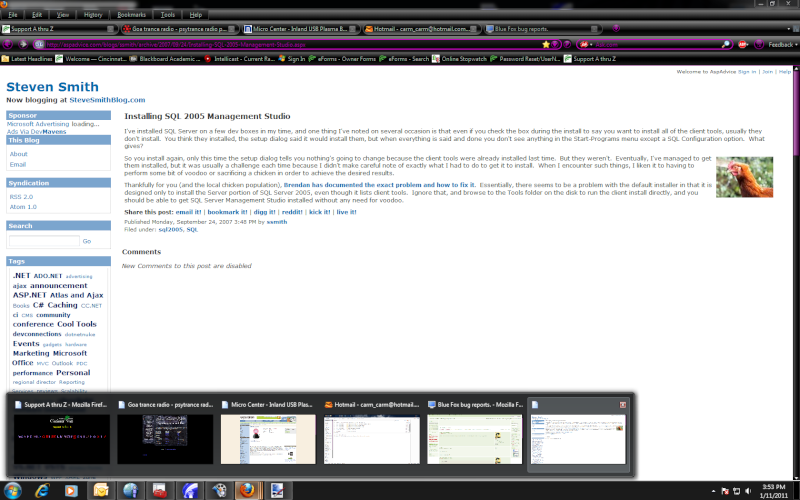Open the Feedback dropdown button
800x500 pixels.
(783, 44)
